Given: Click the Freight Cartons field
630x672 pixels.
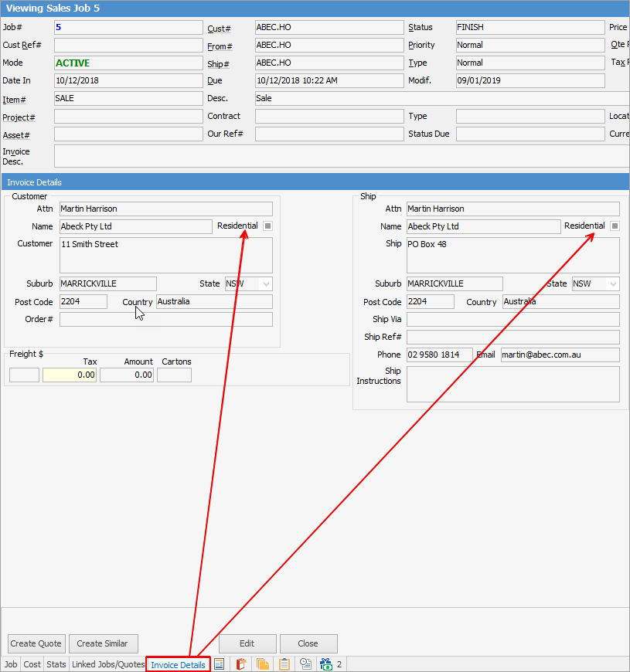Looking at the screenshot, I should tap(174, 375).
